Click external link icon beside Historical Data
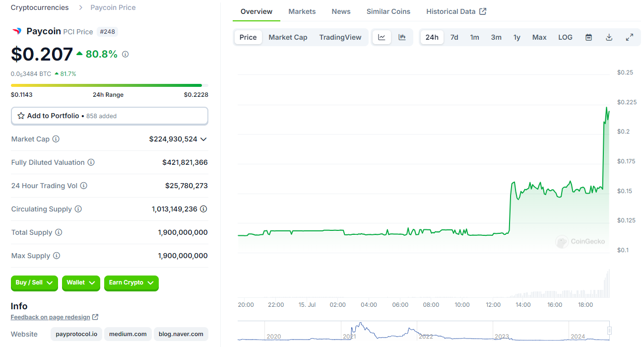Viewport: 644px width, 347px height. [x=483, y=11]
